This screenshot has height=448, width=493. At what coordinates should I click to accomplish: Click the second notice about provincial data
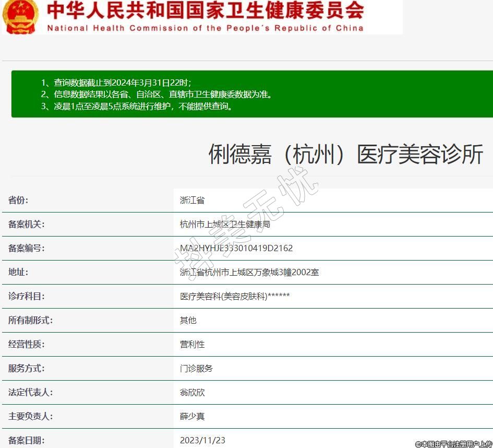coord(157,95)
